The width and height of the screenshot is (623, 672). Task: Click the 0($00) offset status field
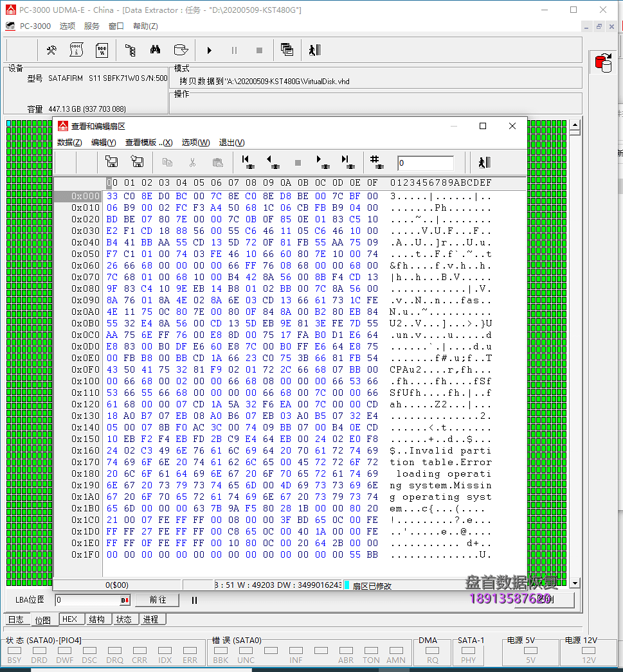[116, 585]
